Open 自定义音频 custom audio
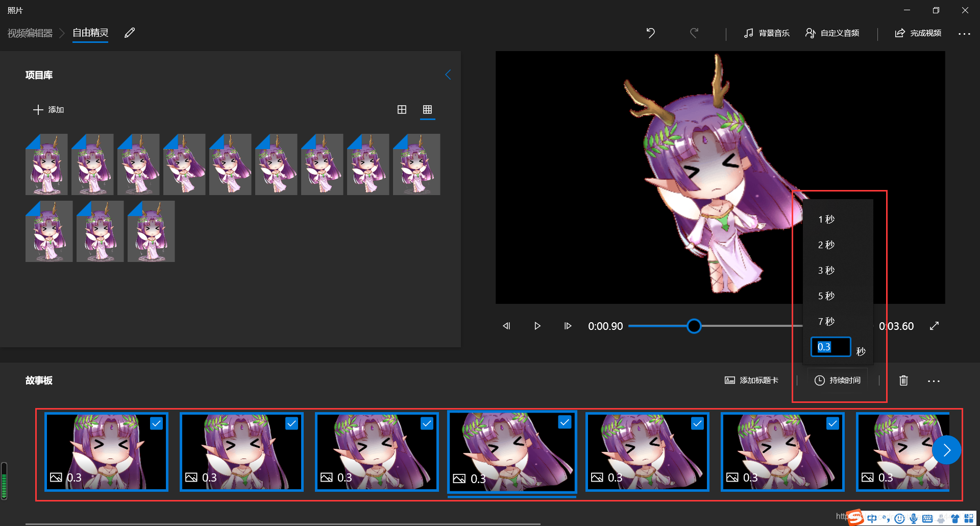 coord(832,33)
